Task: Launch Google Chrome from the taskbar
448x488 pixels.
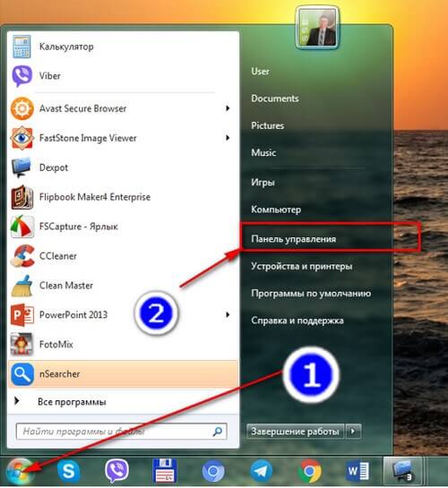Action: (x=309, y=471)
